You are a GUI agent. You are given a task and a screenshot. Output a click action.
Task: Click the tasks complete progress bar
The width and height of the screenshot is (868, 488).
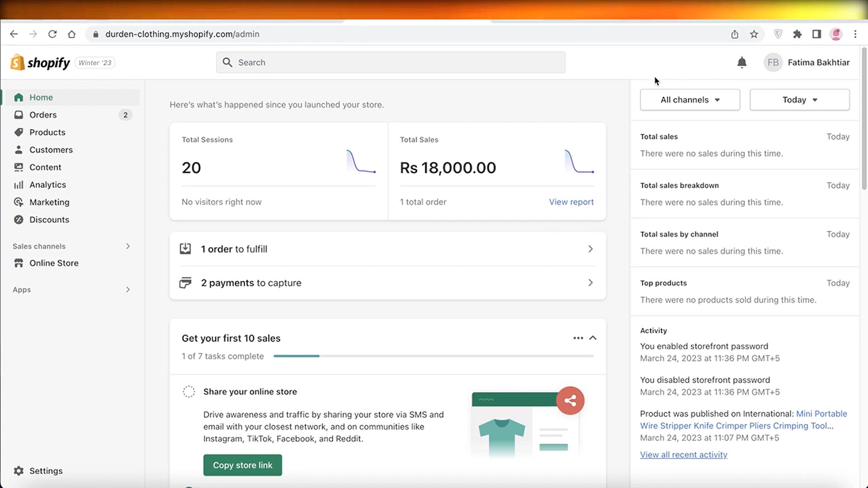click(x=433, y=356)
